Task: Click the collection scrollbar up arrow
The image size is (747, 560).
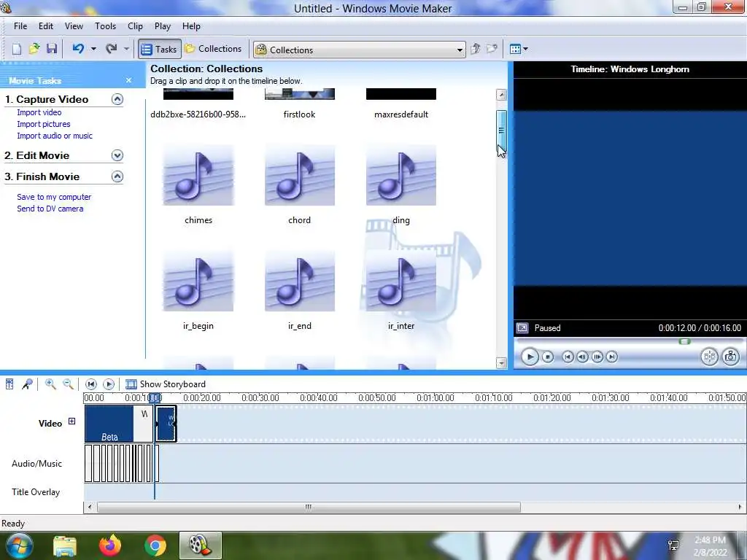Action: [x=501, y=94]
